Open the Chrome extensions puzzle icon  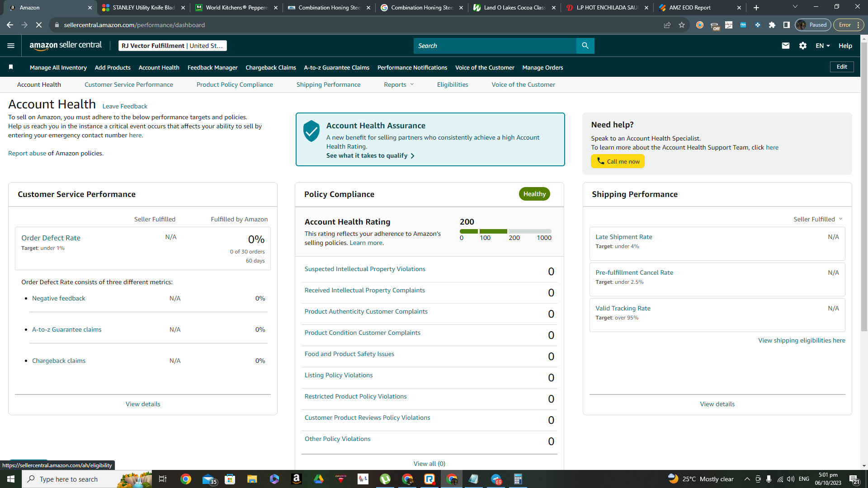point(772,25)
